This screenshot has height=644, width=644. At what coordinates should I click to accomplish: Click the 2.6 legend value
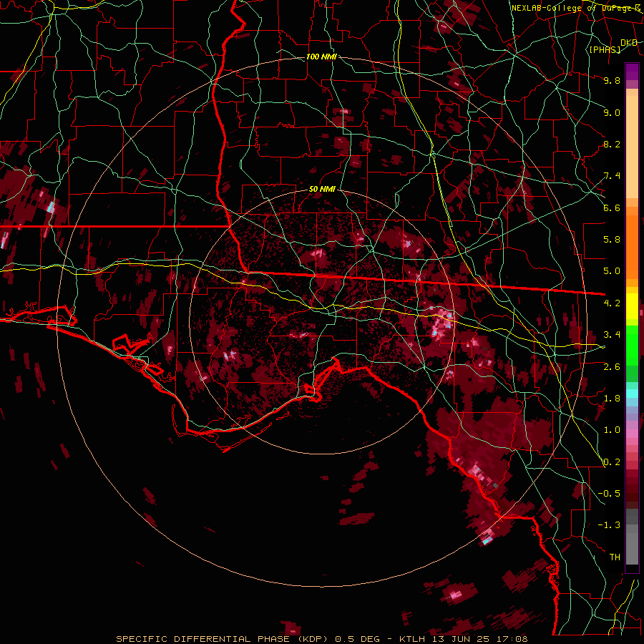pos(612,367)
